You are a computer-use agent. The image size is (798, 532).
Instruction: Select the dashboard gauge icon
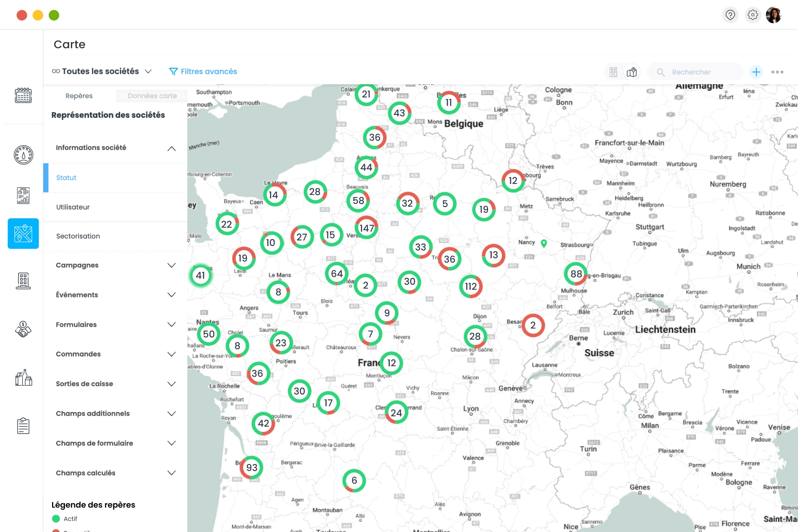point(23,155)
